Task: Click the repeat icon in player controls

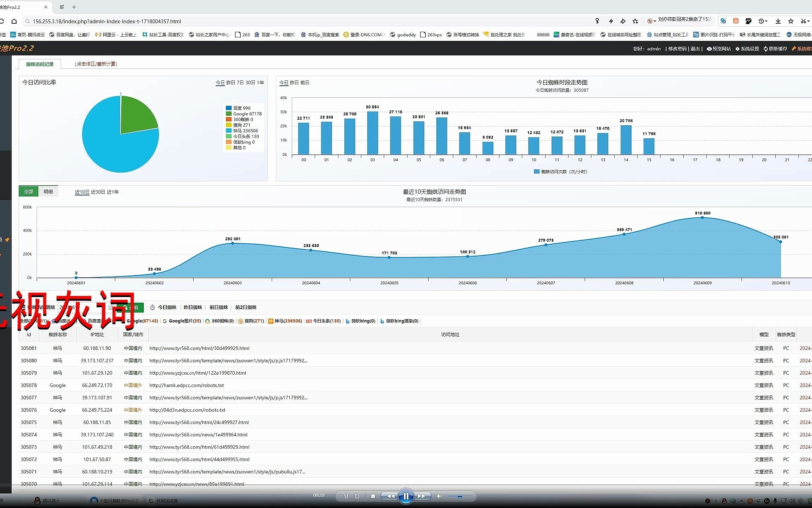Action: (357, 496)
